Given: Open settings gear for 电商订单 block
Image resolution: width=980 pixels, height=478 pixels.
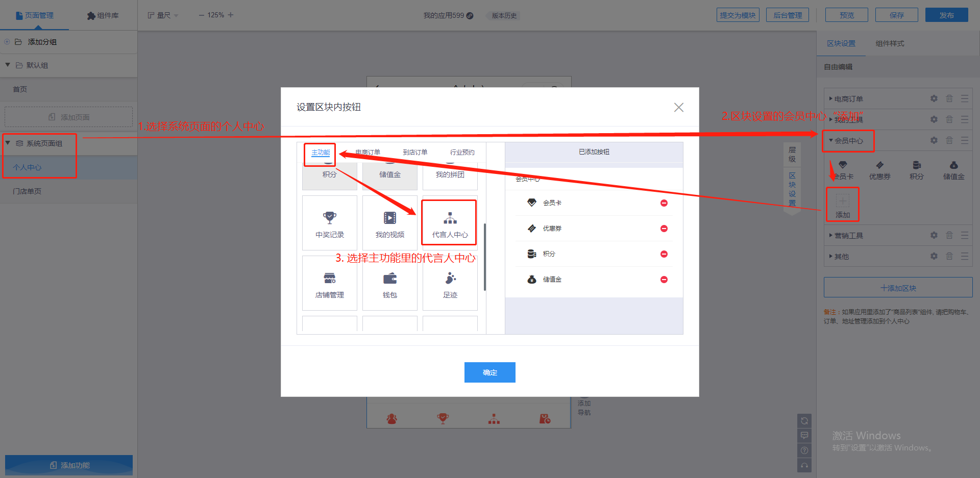Looking at the screenshot, I should (934, 98).
